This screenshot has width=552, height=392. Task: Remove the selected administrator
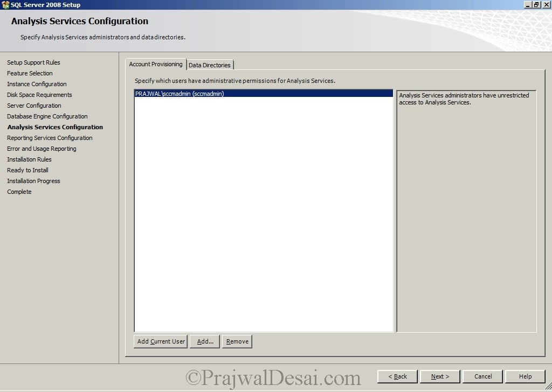[237, 341]
